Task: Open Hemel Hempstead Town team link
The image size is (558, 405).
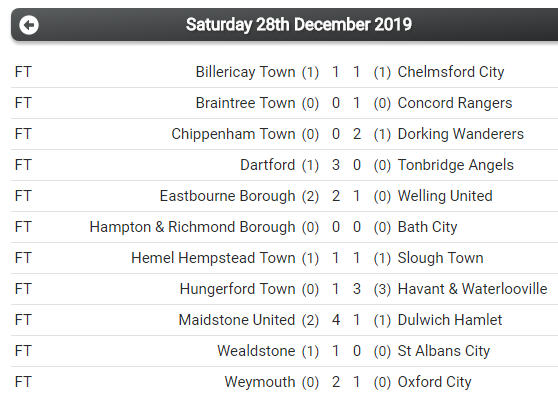Action: coord(213,258)
